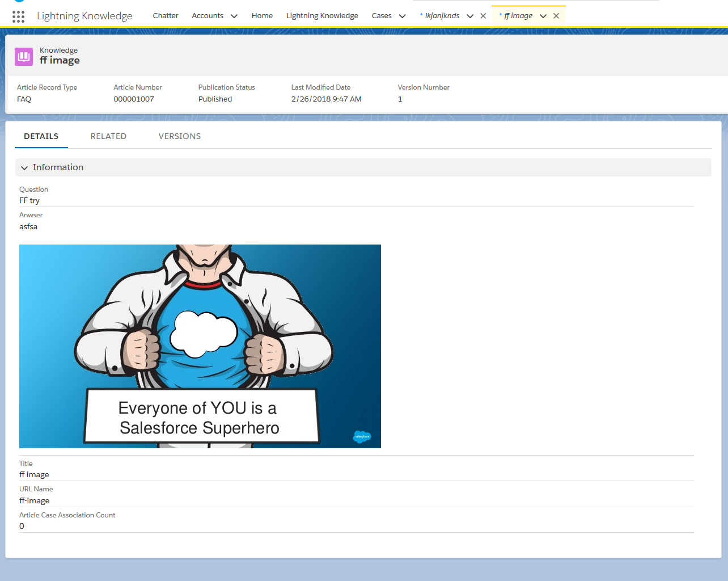Click the Salesforce Superhero image

tap(200, 346)
